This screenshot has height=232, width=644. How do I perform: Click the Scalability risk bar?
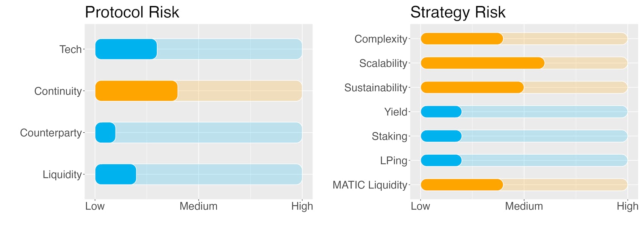click(x=483, y=63)
